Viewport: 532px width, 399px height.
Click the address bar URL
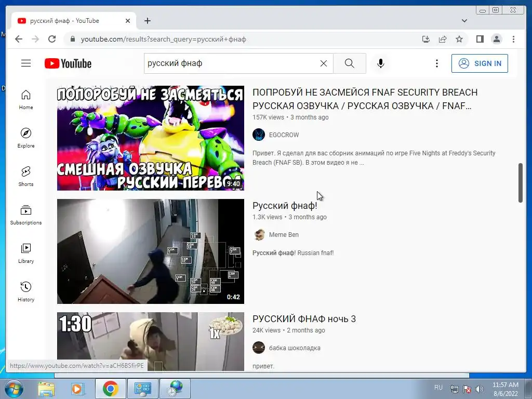point(163,39)
